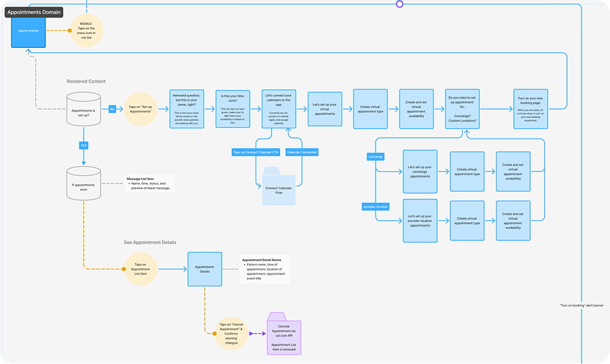Click the 'Calendar Connected' label
The width and height of the screenshot is (610, 364).
[302, 152]
